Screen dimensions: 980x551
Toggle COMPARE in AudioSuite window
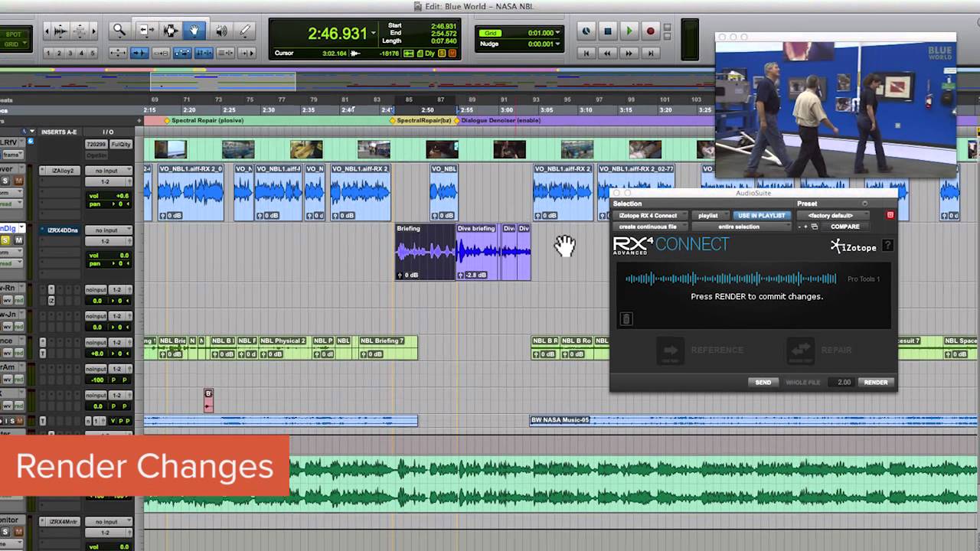click(x=844, y=227)
